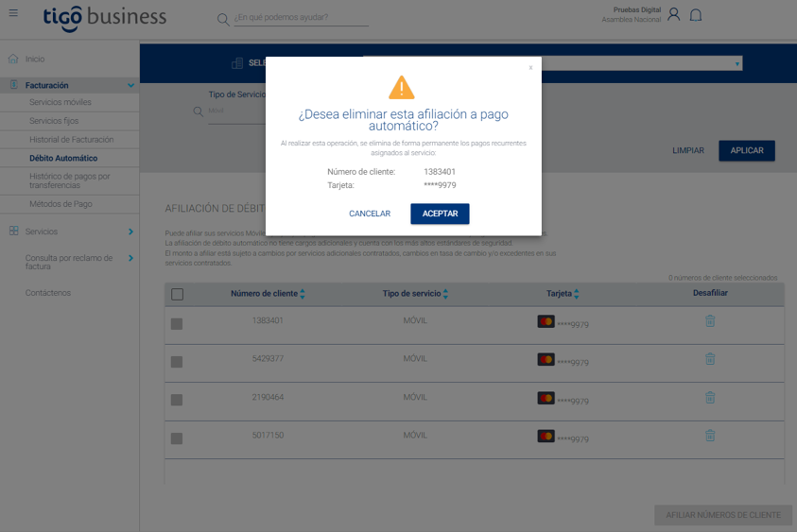797x532 pixels.
Task: Click the ¿En qué podemos ayudar? search field
Action: click(301, 17)
